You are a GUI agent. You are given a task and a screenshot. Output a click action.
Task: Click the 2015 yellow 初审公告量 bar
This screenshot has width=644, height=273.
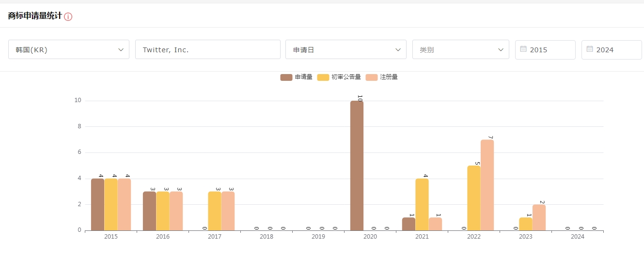click(x=111, y=204)
